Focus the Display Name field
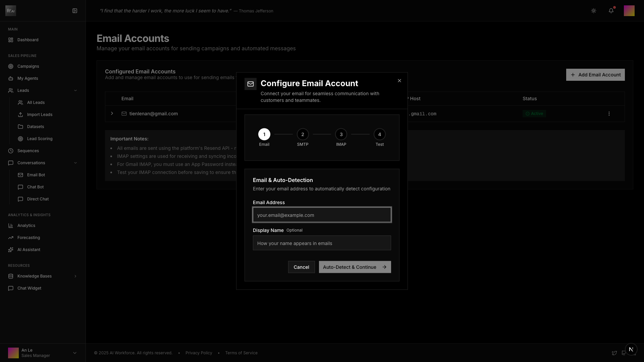 pos(322,243)
